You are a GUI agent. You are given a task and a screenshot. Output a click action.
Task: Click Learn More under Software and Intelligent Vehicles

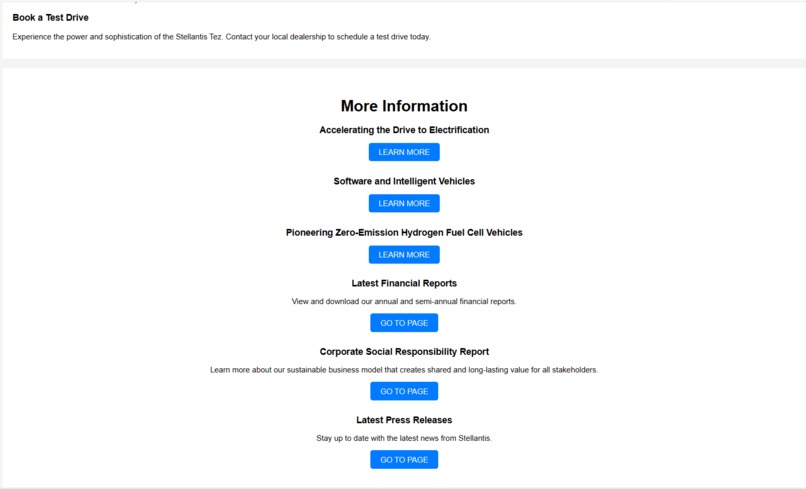click(404, 203)
